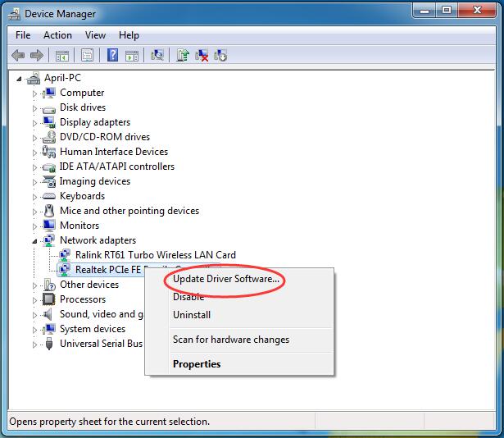The image size is (504, 438).
Task: Click the Properties toolbar icon
Action: point(87,55)
